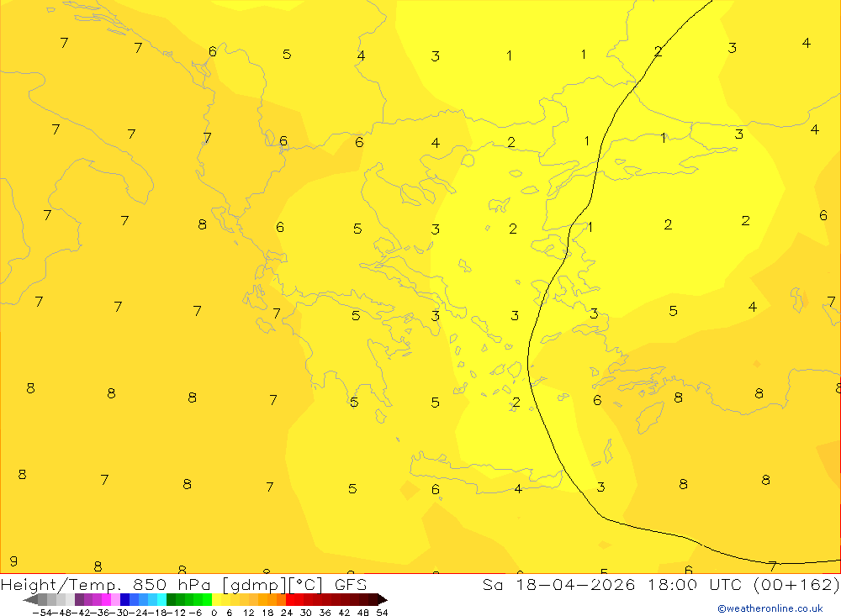Click the gray left arrow of the legend
841x616 pixels.
tap(30, 600)
